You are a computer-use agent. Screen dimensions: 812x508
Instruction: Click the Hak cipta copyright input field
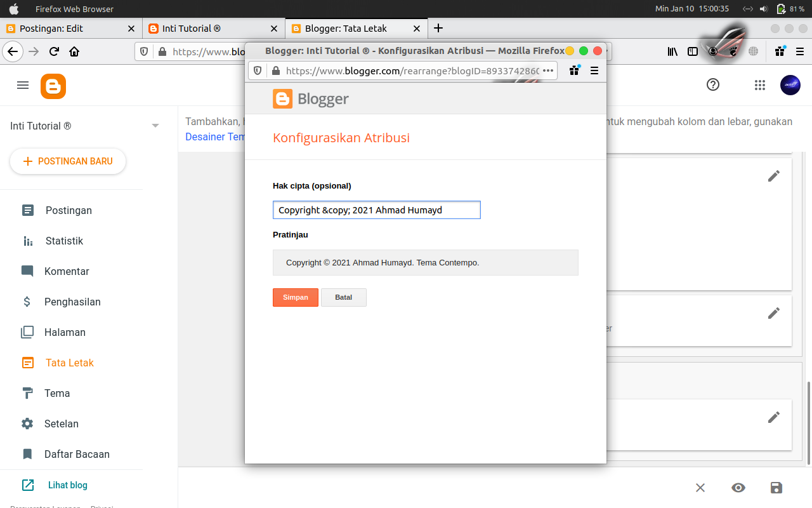coord(376,210)
